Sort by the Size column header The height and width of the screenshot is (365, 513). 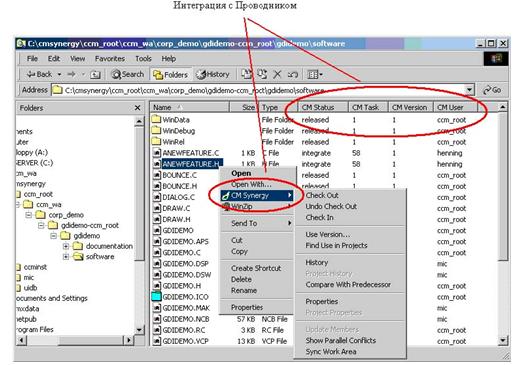[x=244, y=107]
